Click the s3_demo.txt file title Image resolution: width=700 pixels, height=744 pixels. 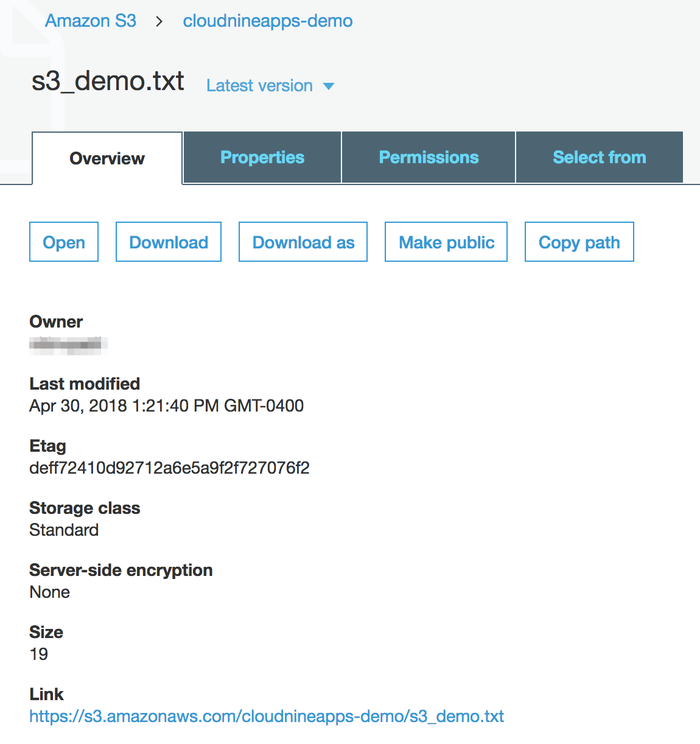[x=108, y=81]
